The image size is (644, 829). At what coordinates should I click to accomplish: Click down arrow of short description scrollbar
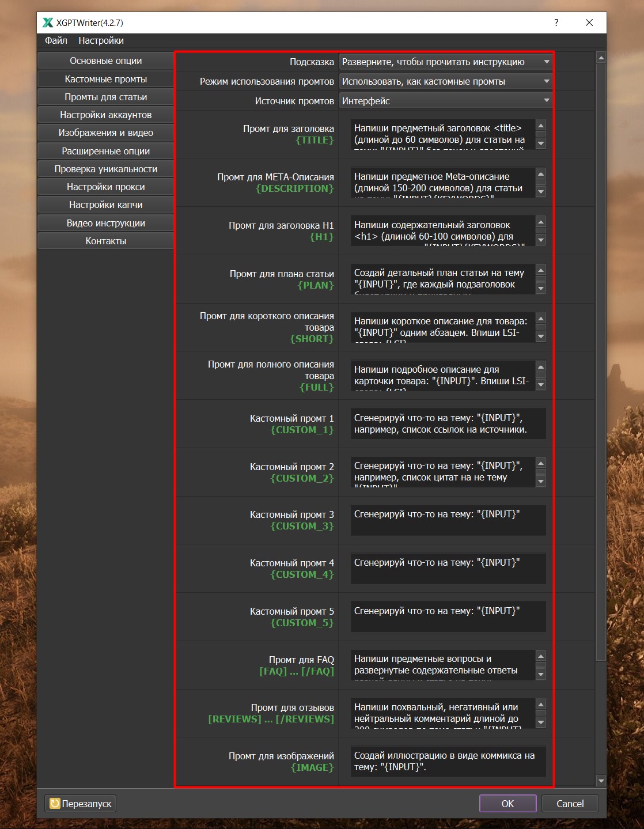coord(540,336)
